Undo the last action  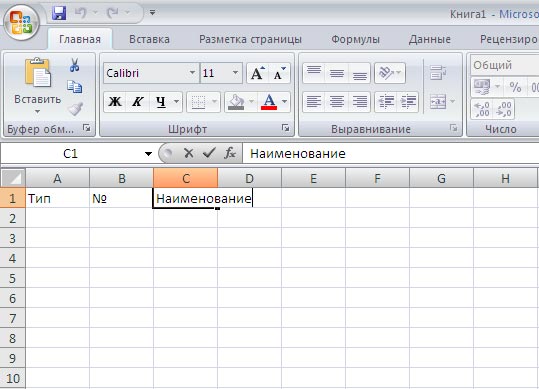[x=80, y=13]
